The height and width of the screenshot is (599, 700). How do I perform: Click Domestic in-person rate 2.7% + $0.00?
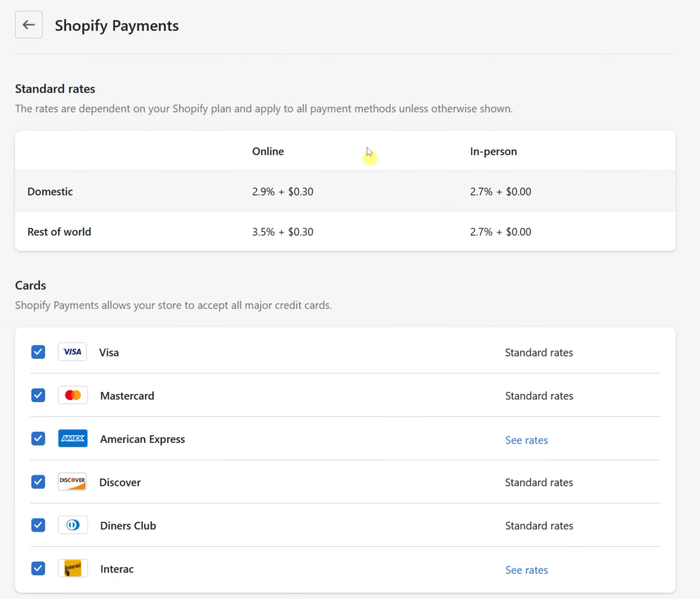tap(500, 192)
